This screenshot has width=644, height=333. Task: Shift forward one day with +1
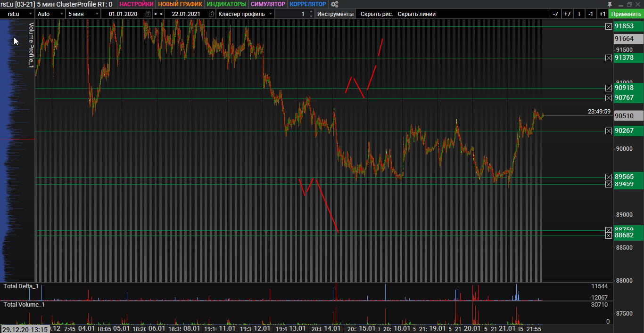click(x=602, y=14)
